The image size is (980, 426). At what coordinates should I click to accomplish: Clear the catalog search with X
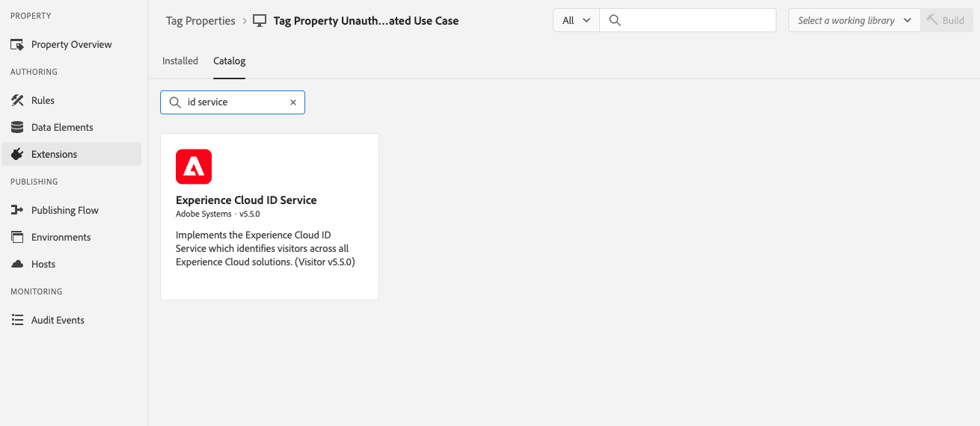pos(293,102)
